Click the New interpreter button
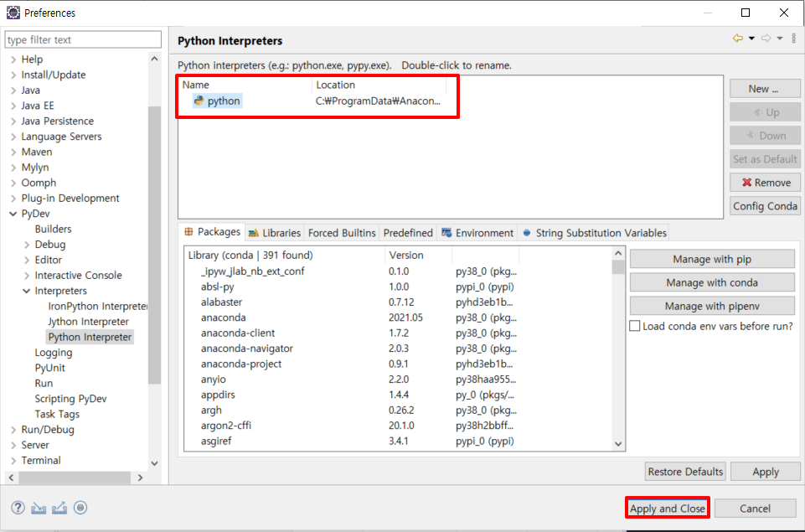The height and width of the screenshot is (532, 805). 765,88
